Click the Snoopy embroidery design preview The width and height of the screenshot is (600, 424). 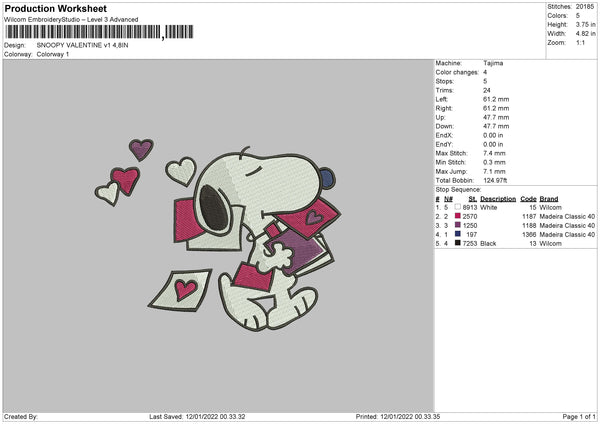pyautogui.click(x=218, y=235)
